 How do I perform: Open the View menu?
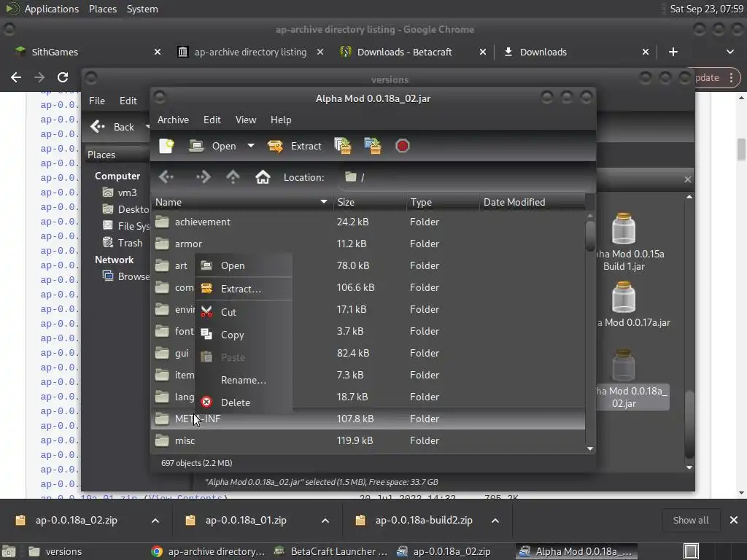(245, 120)
